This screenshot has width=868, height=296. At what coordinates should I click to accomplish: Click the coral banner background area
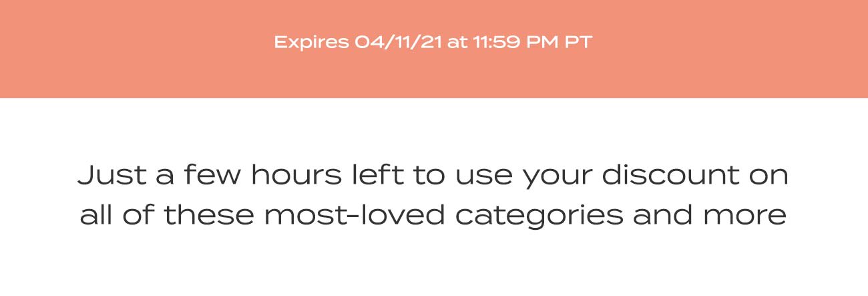pos(434,49)
